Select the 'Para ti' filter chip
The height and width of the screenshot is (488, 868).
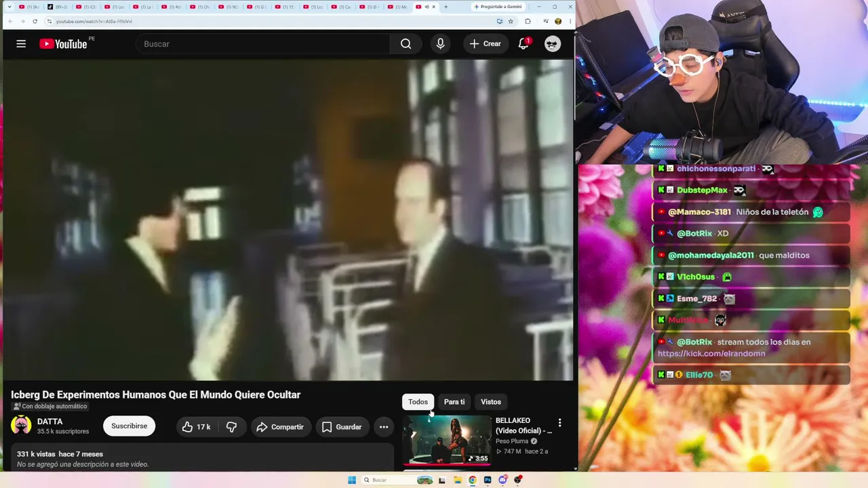tap(454, 402)
